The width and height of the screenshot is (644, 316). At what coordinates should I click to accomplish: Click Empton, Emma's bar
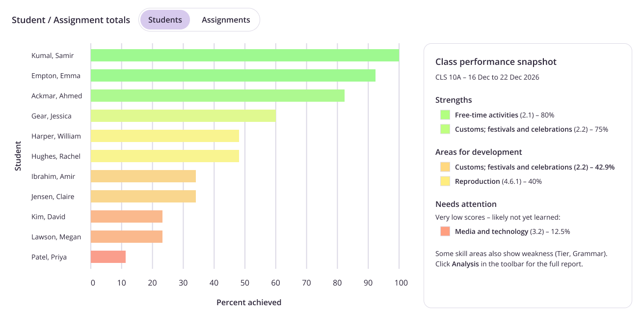(233, 76)
